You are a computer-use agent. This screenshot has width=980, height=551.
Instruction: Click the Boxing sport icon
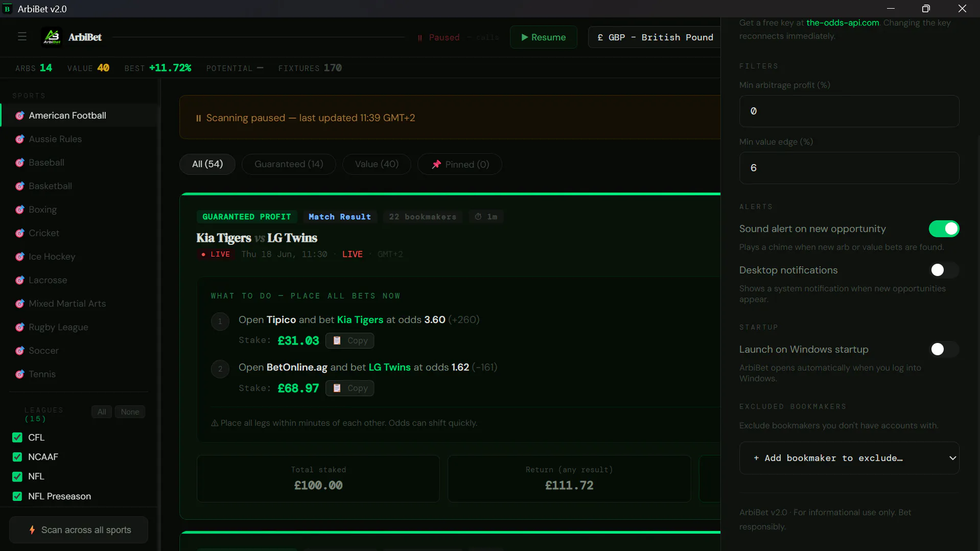tap(20, 210)
